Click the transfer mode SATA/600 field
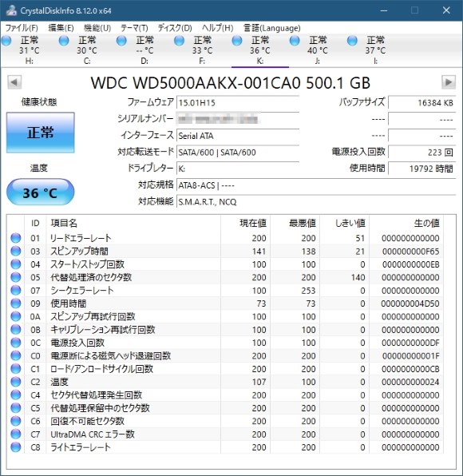Viewport: 463px width, 476px height. (x=238, y=152)
